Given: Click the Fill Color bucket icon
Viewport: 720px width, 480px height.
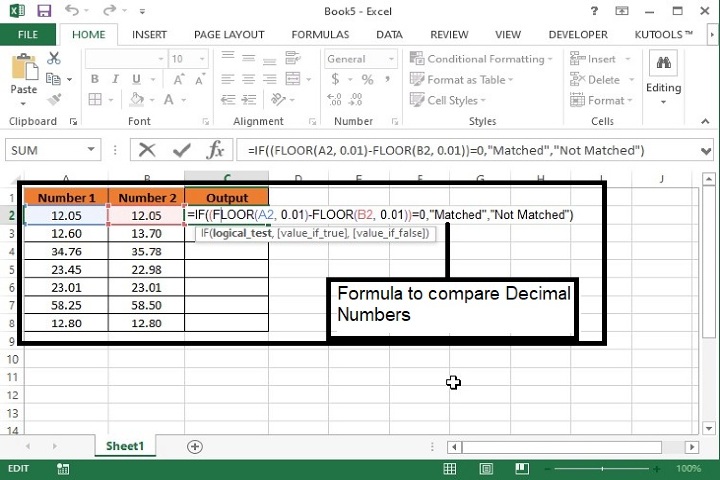Looking at the screenshot, I should 137,99.
